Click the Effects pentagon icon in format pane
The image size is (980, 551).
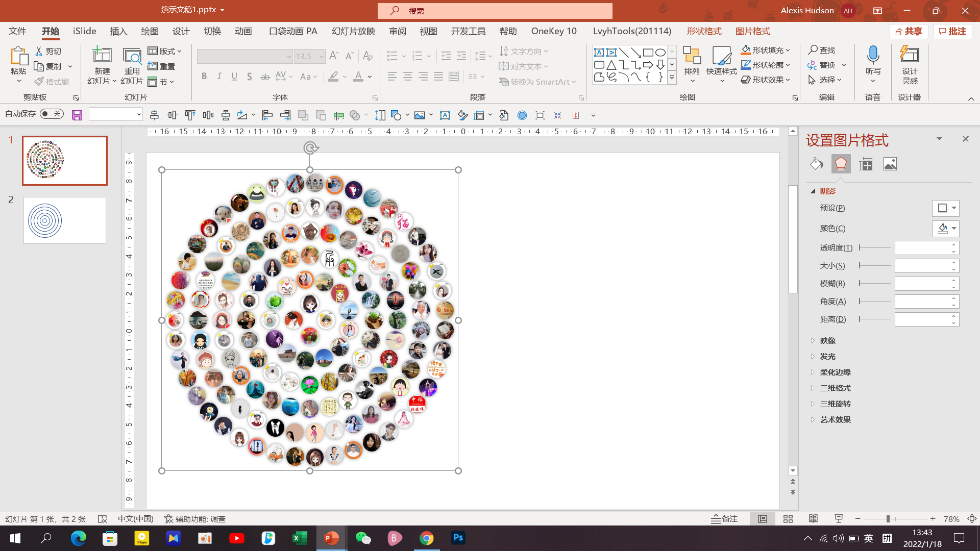tap(841, 164)
